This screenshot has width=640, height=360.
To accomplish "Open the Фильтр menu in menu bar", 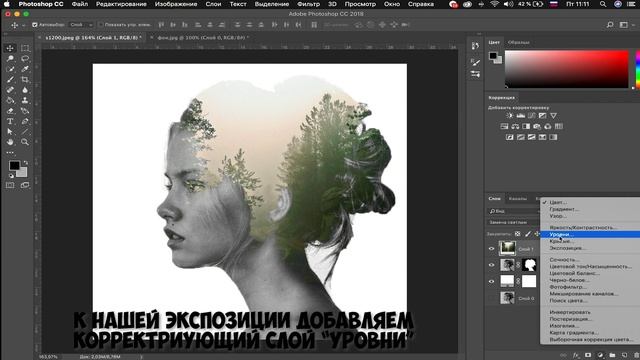I will [x=309, y=4].
